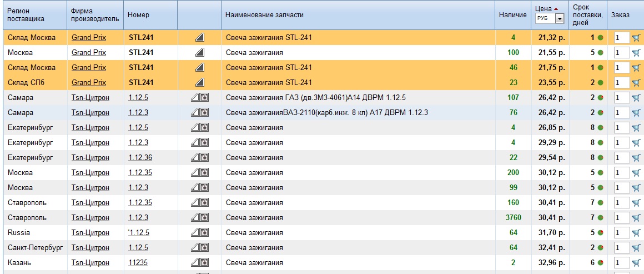644x274 pixels.
Task: Open 1.12.3 link in the 29,29 р. row
Action: tap(138, 143)
